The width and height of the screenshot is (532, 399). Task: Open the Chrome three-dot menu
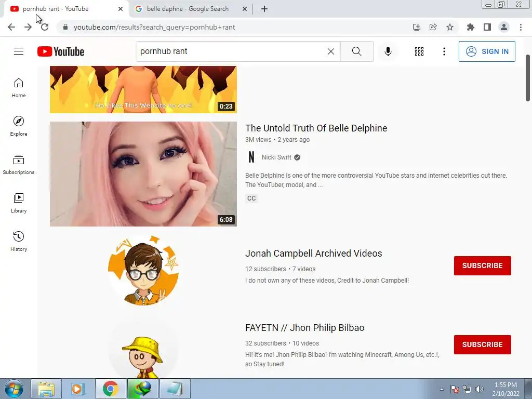click(521, 27)
